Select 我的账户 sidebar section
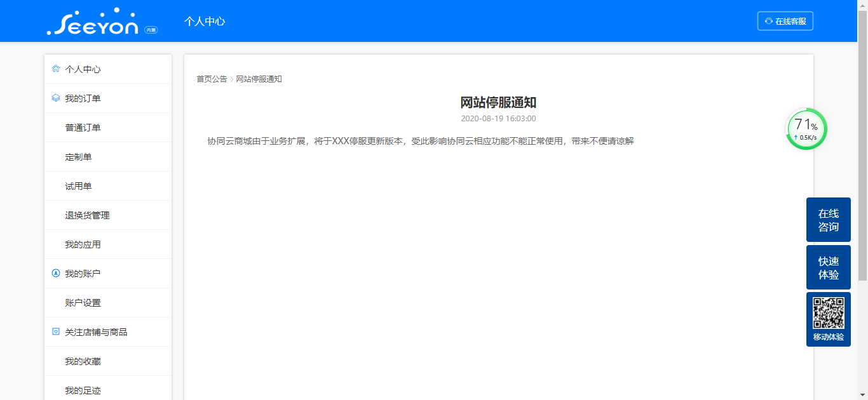This screenshot has height=400, width=868. click(108, 274)
